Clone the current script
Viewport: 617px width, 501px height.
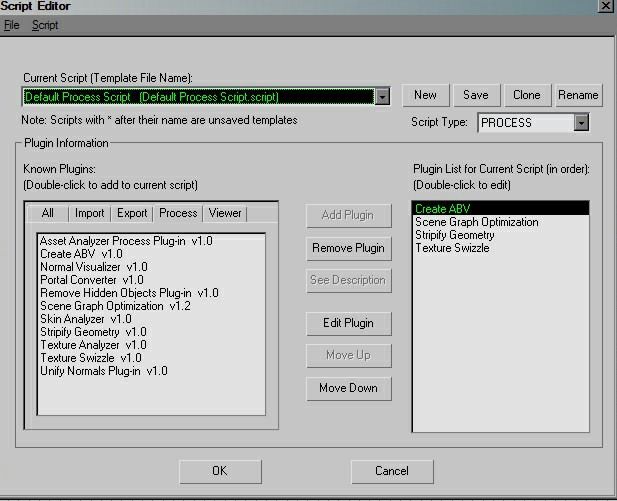coord(526,95)
